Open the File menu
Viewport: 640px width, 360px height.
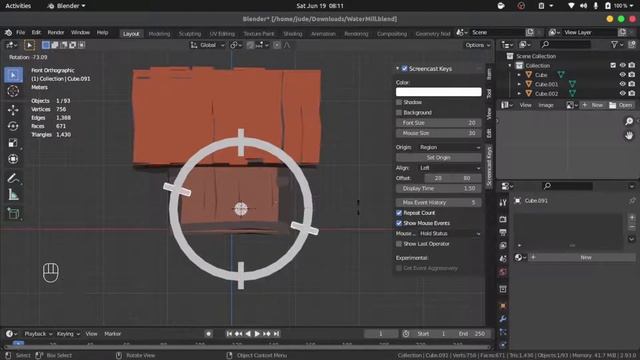coord(20,33)
